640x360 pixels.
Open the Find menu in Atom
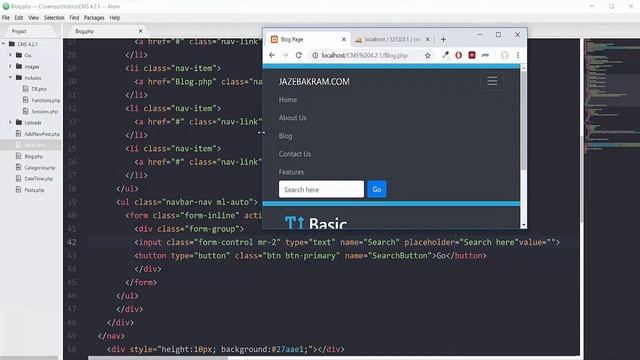click(x=74, y=18)
